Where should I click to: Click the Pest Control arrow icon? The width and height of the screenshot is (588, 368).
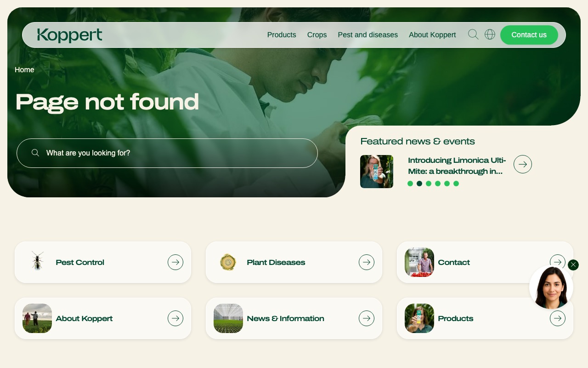[x=175, y=262]
